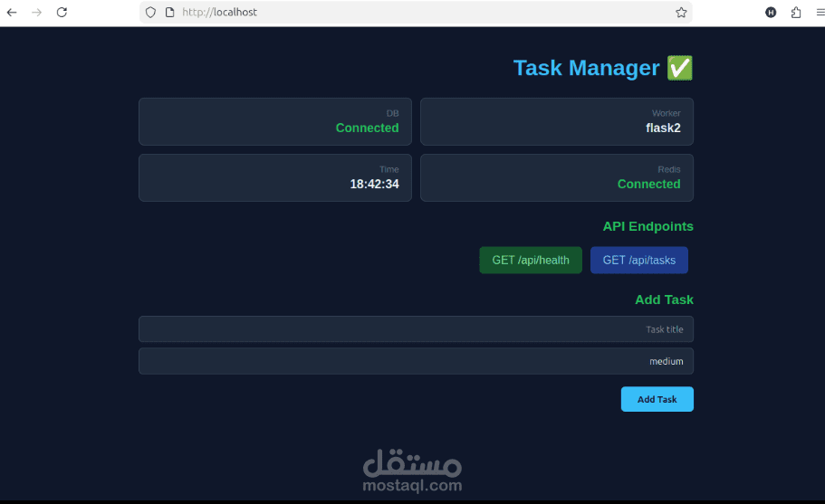Open the browser hamburger menu

coord(820,12)
